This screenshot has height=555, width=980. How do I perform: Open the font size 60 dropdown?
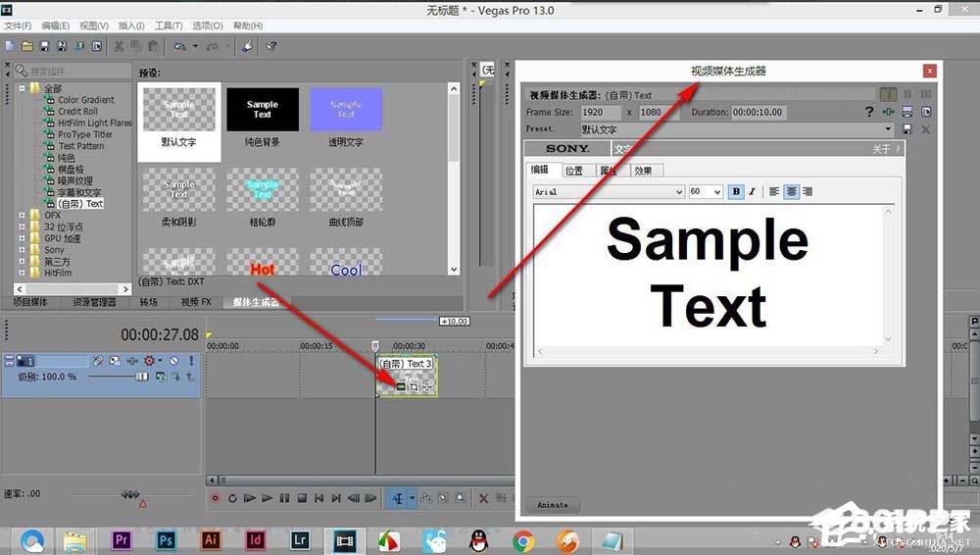point(717,192)
